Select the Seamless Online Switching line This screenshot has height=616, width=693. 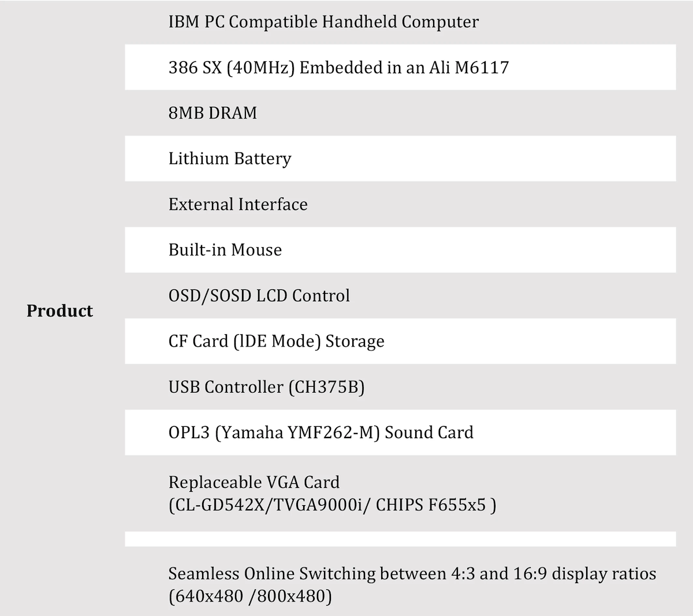click(x=412, y=574)
